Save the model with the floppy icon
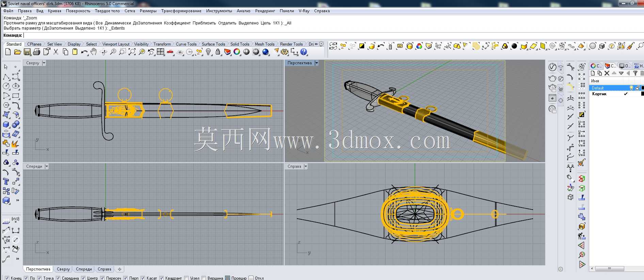 pos(27,52)
